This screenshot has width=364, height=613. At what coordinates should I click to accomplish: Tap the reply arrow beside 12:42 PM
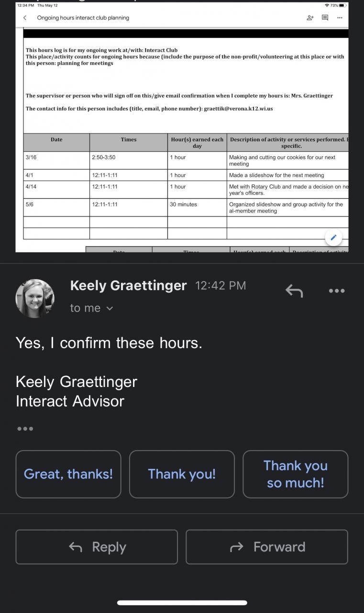coord(294,290)
